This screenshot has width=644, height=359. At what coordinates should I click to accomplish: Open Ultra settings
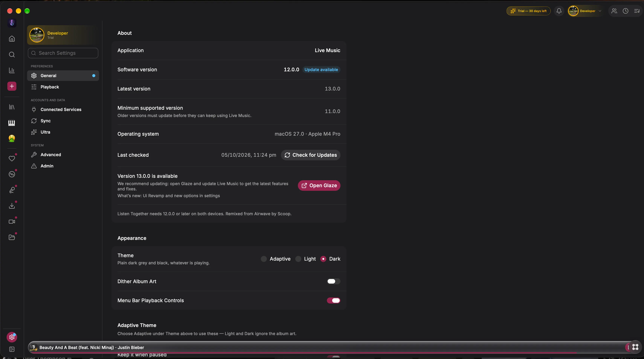coord(63,132)
